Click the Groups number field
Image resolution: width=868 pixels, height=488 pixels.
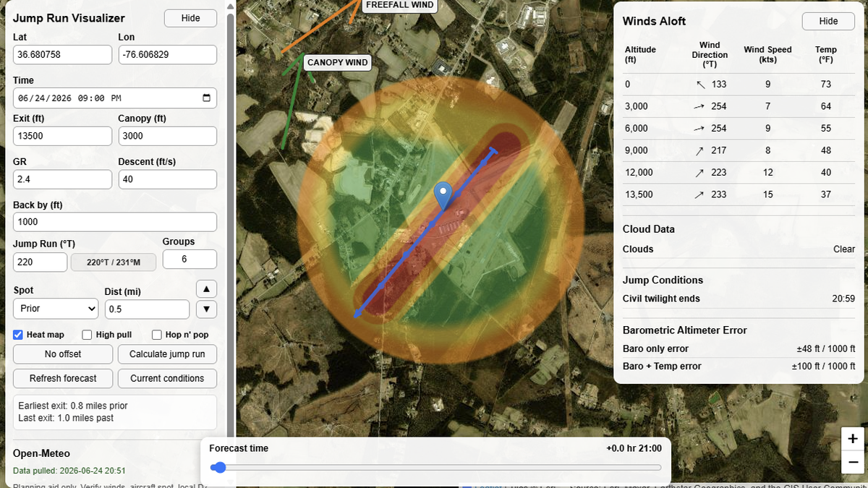[x=190, y=259]
